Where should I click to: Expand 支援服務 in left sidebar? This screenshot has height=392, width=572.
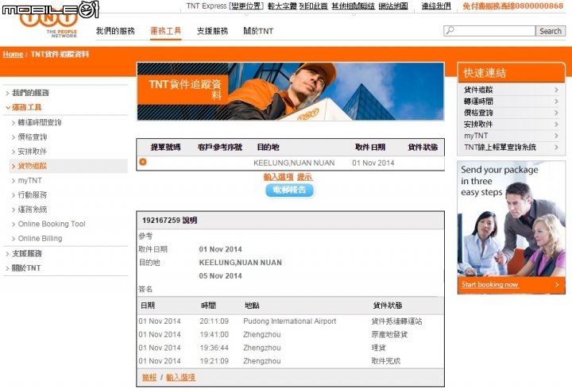point(27,253)
